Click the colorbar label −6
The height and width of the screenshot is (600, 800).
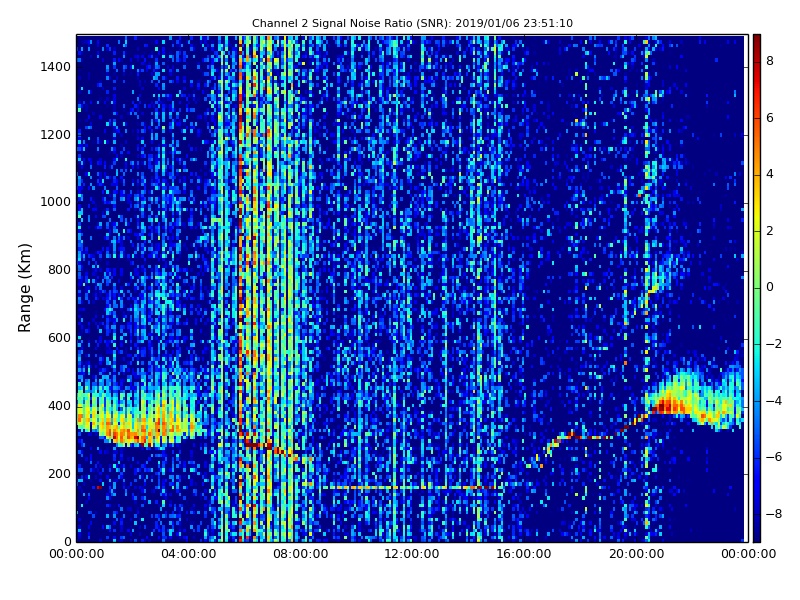774,457
